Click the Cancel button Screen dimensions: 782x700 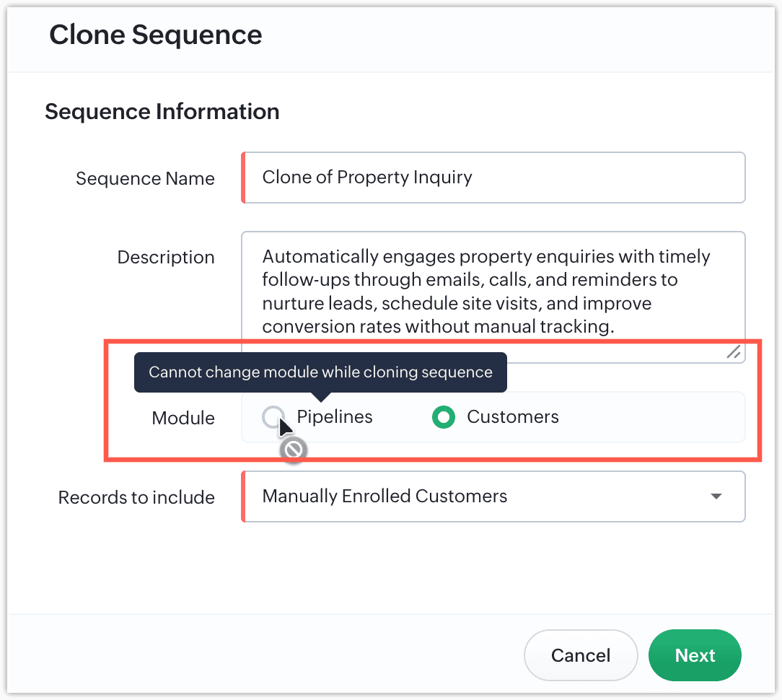[581, 655]
